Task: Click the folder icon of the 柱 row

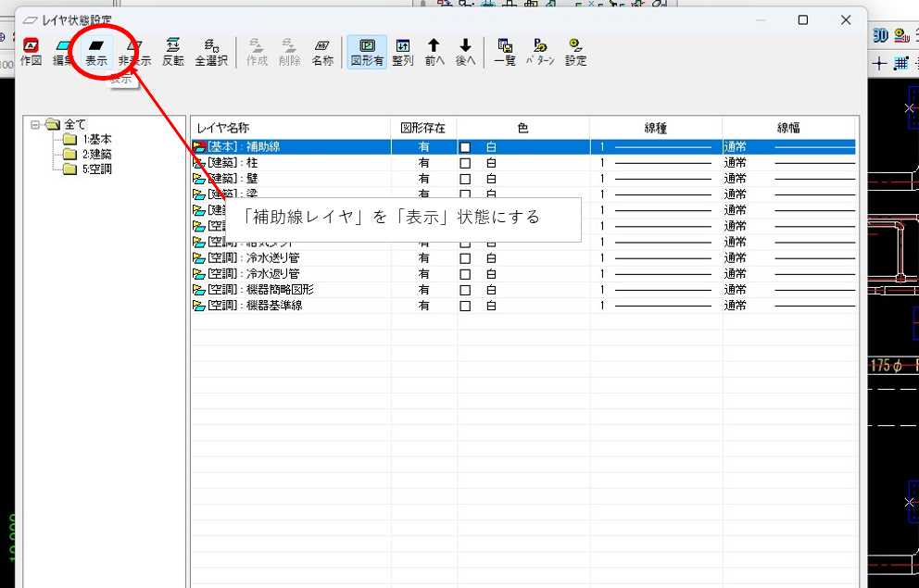Action: [x=199, y=163]
